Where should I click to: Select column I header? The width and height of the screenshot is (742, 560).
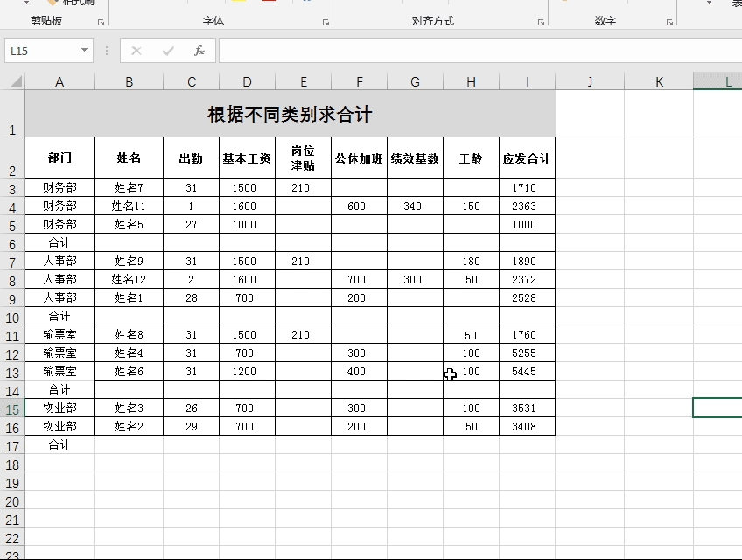coord(527,82)
